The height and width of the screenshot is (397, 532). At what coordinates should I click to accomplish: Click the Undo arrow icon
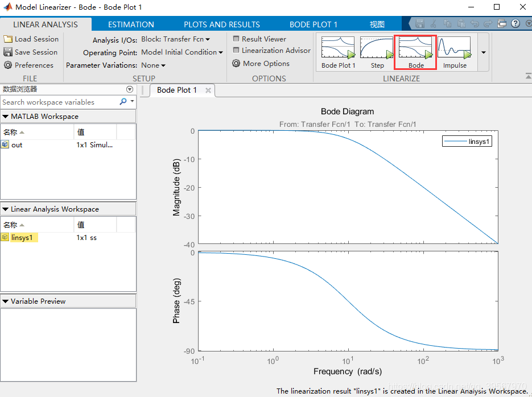(475, 24)
